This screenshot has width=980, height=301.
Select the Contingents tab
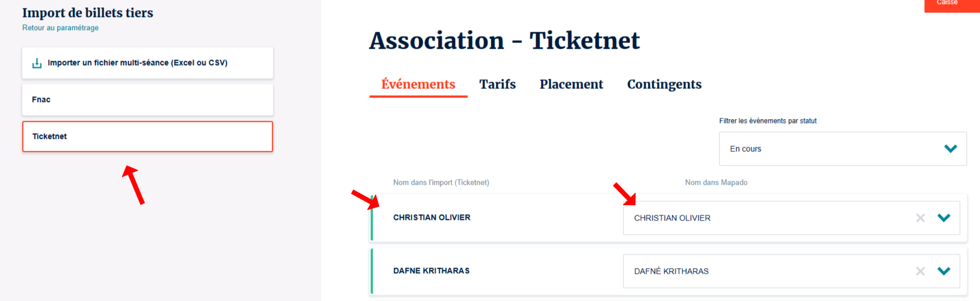[664, 84]
